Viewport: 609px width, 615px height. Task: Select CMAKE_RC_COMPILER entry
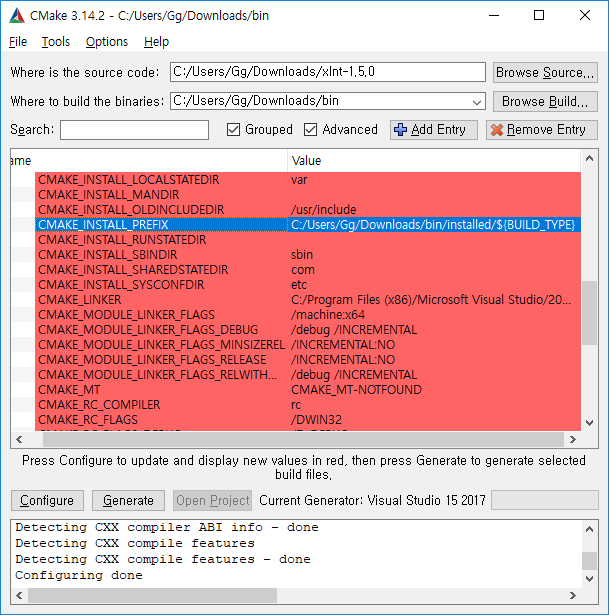coord(99,404)
